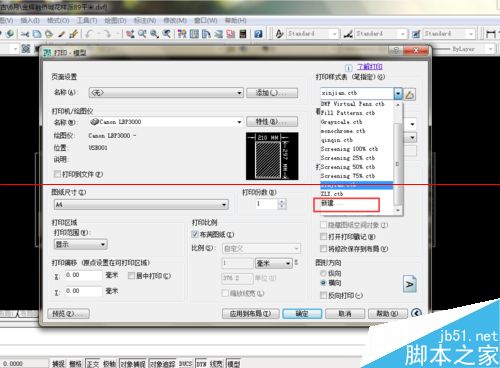Click the Dimension Style icon

click(x=348, y=34)
